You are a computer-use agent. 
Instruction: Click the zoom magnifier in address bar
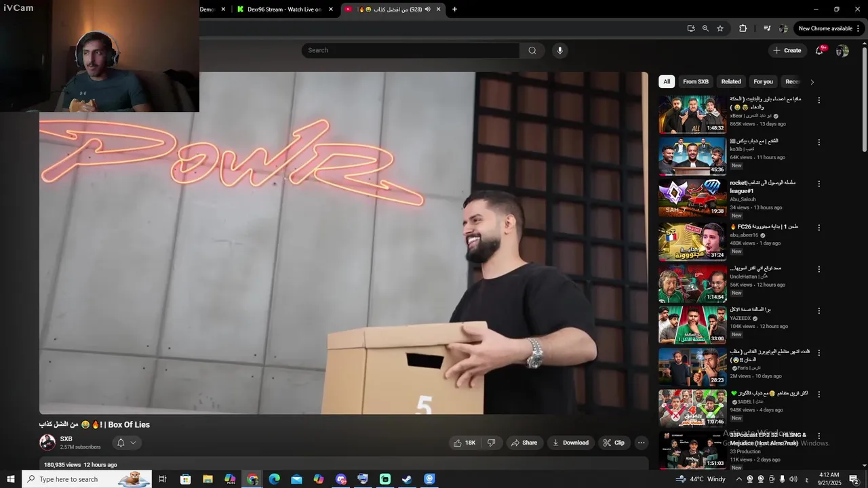point(705,28)
